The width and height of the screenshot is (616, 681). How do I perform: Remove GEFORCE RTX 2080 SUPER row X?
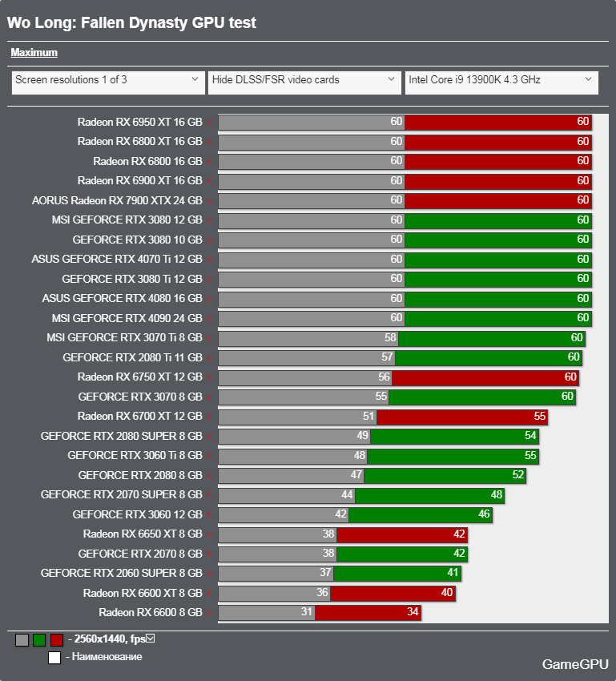click(x=208, y=437)
